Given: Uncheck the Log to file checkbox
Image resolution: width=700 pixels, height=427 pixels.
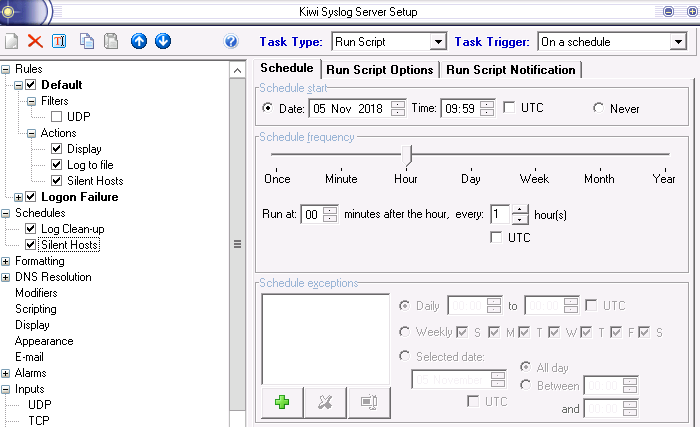Looking at the screenshot, I should (x=56, y=165).
